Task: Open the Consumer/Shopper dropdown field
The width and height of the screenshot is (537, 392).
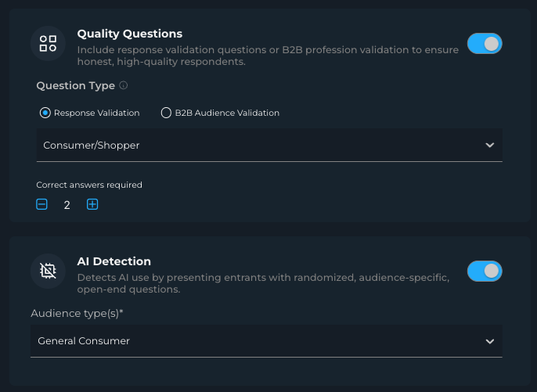Action: pyautogui.click(x=258, y=146)
